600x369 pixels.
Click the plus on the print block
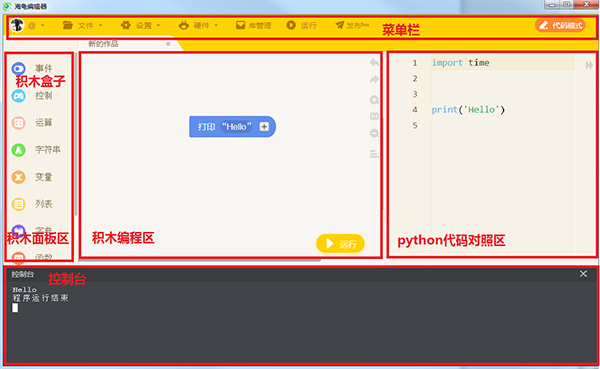(x=264, y=127)
